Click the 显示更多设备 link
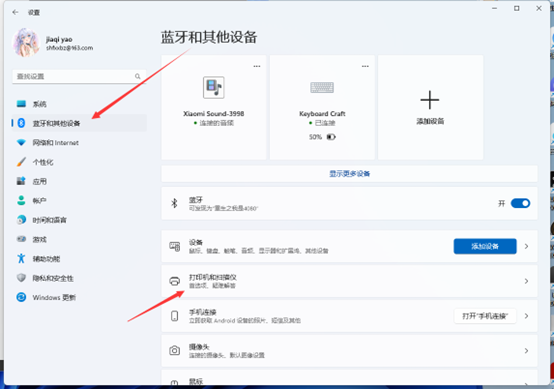The image size is (554, 389). (x=349, y=174)
